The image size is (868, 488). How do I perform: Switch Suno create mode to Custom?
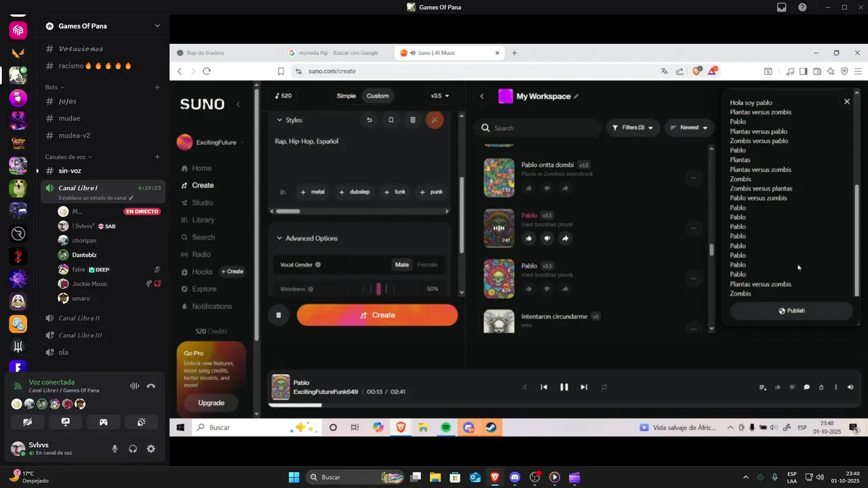tap(378, 96)
